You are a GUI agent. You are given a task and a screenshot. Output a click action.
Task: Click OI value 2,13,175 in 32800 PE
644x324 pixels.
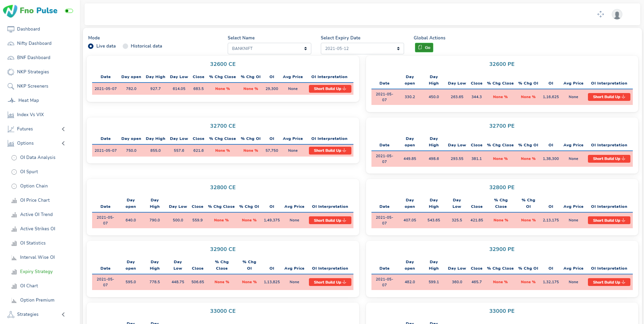pos(551,220)
